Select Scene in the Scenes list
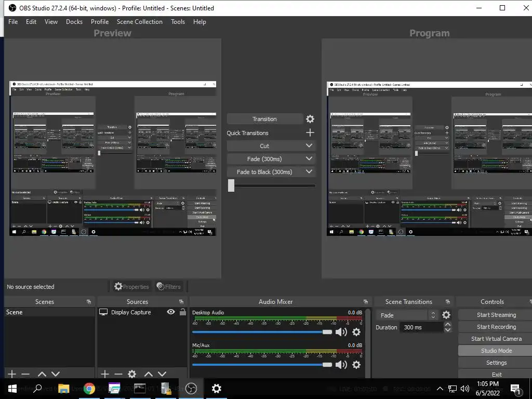Viewport: 532px width, 399px height. pos(49,312)
